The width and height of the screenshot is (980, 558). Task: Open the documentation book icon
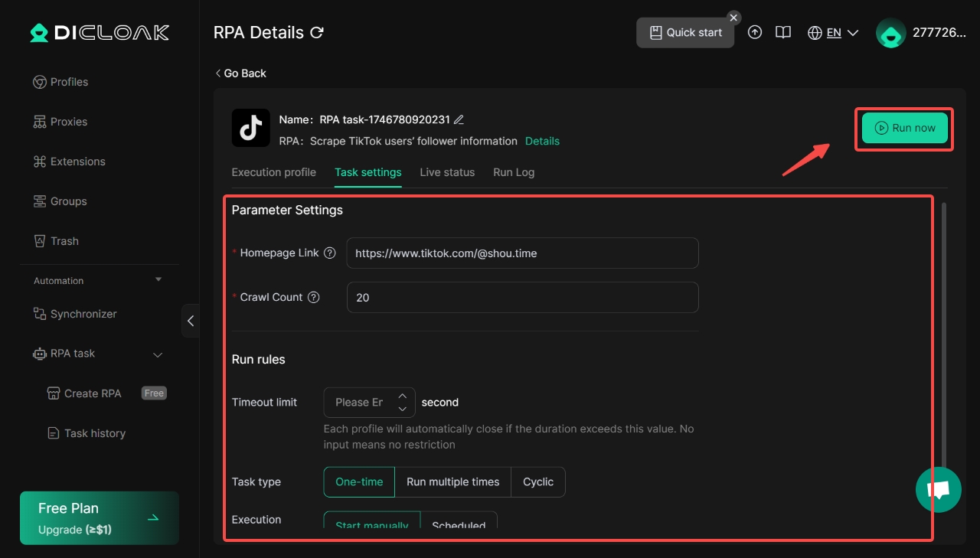(x=782, y=33)
